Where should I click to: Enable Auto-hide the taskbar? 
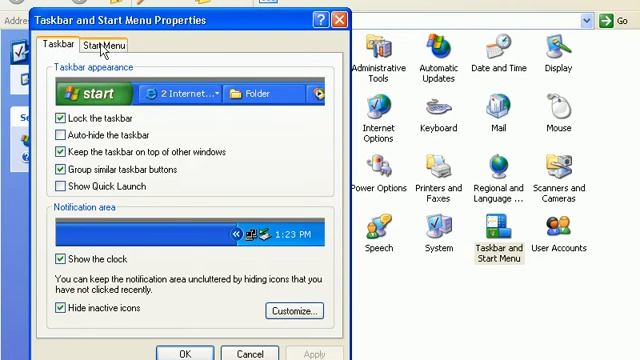pyautogui.click(x=60, y=135)
